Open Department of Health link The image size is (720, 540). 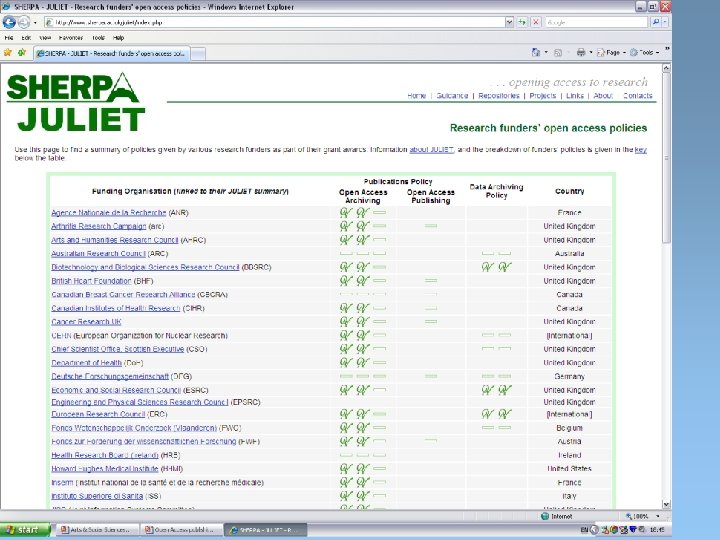(x=86, y=363)
